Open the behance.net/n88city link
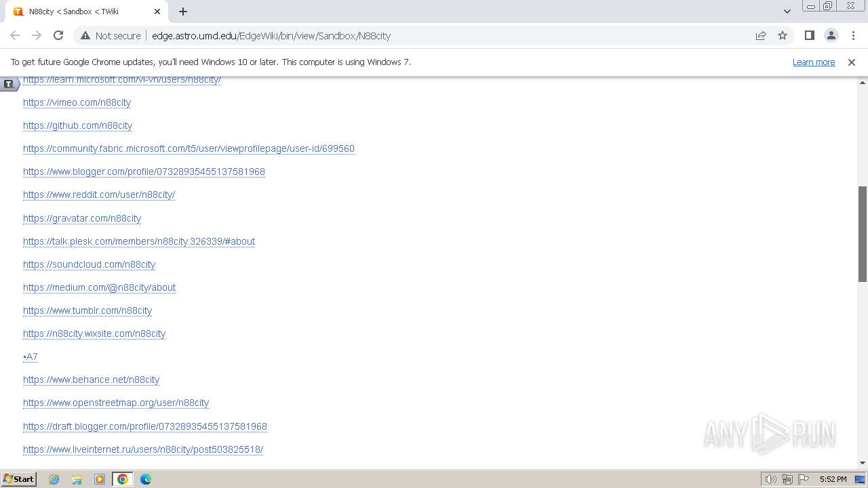868x488 pixels. [x=91, y=380]
